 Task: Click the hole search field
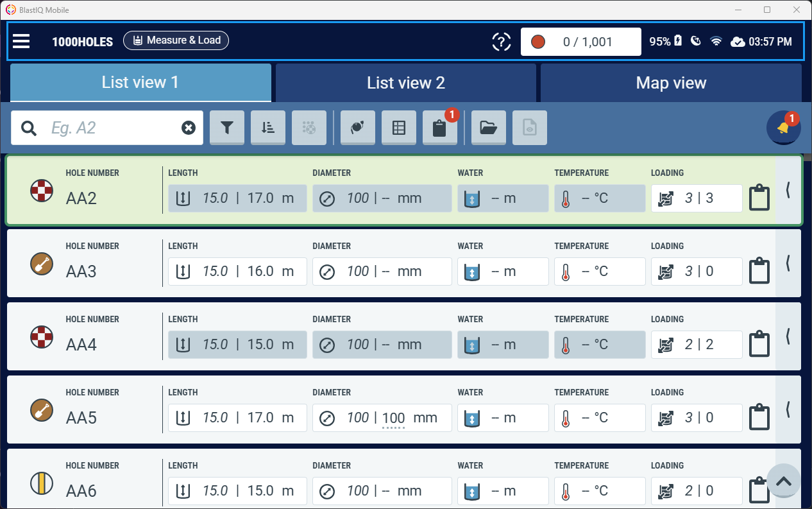(107, 128)
